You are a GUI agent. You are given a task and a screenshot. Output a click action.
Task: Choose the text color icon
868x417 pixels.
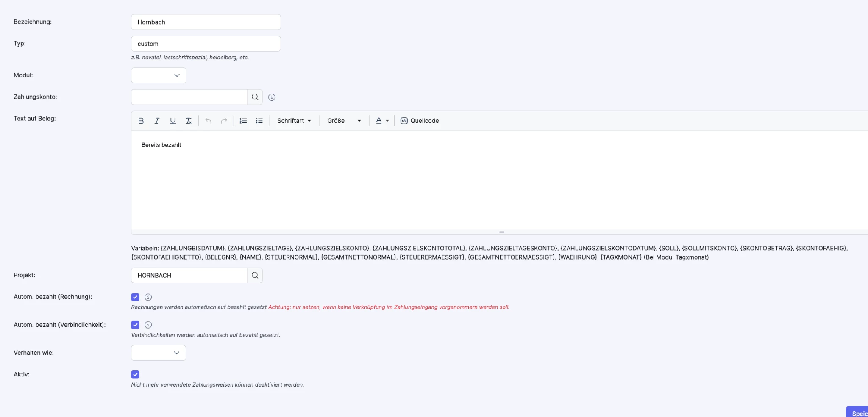[379, 121]
